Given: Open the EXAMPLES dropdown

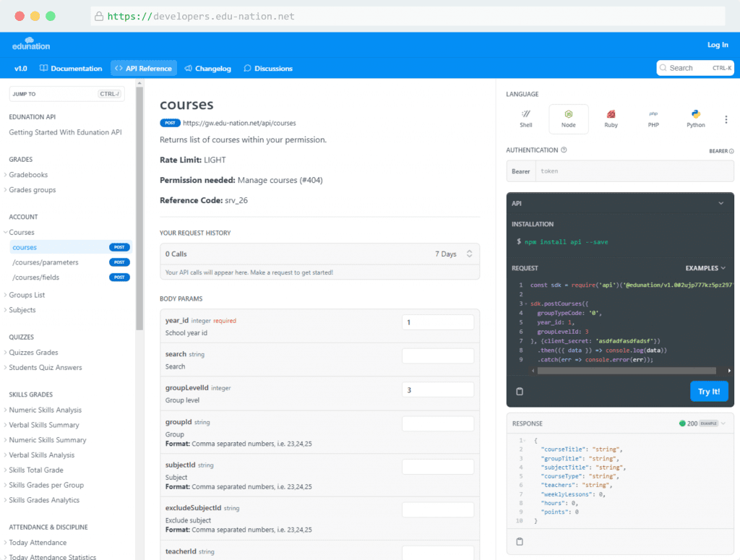Looking at the screenshot, I should click(705, 268).
